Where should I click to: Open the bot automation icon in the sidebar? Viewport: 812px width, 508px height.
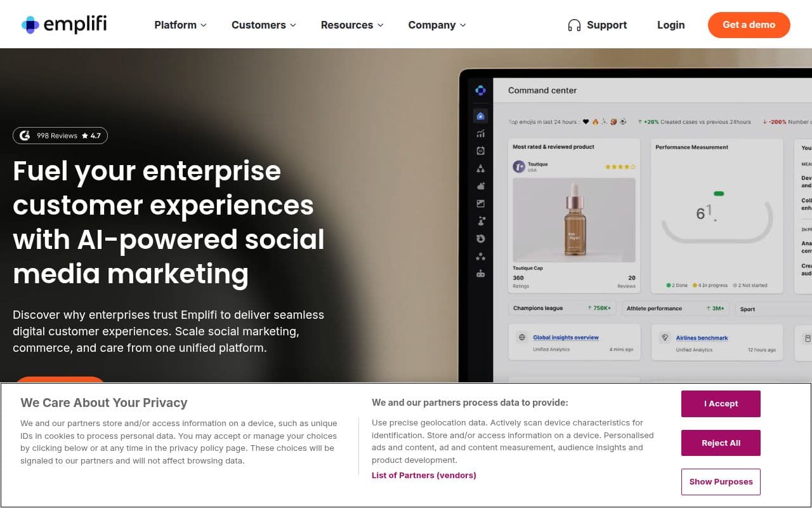click(480, 273)
